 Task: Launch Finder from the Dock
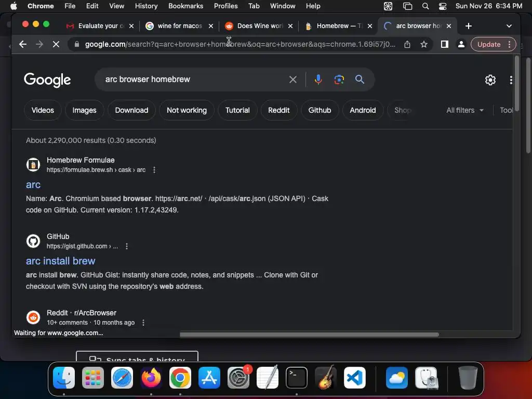tap(64, 378)
